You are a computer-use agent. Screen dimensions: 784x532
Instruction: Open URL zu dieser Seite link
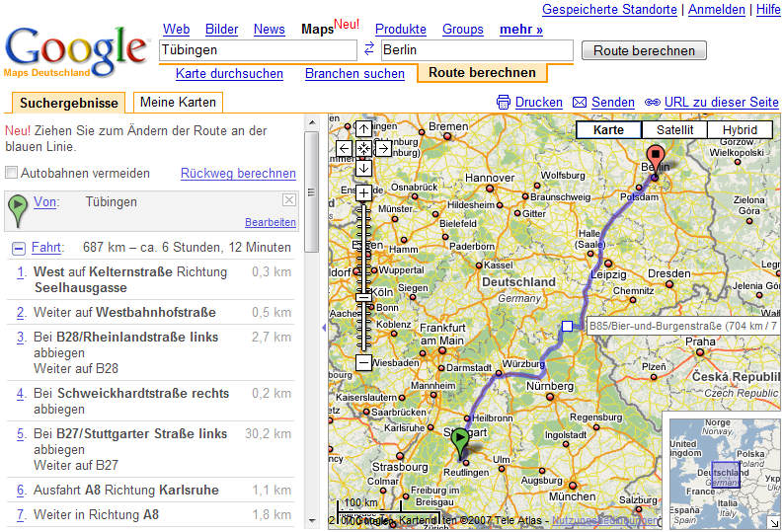click(x=721, y=102)
